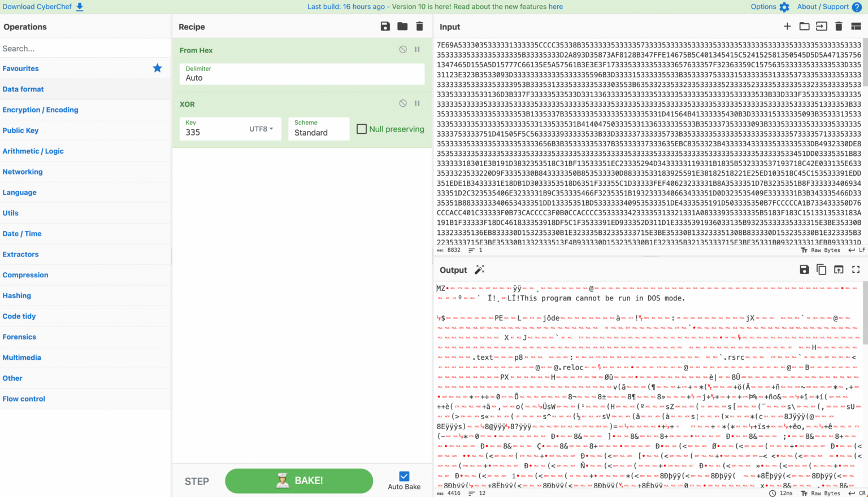Click the input LF line ending selector
The width and height of the screenshot is (868, 497).
(x=857, y=250)
